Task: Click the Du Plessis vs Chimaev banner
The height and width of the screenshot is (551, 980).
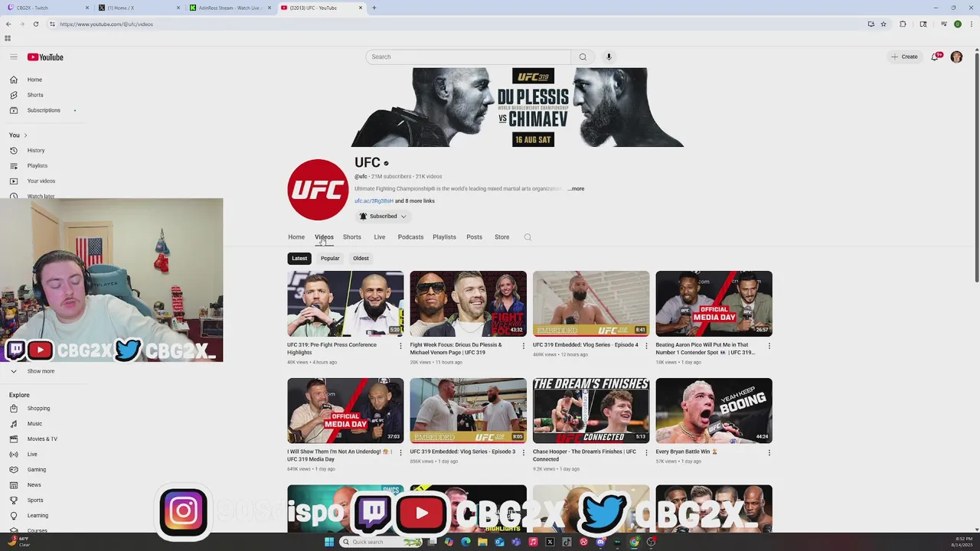Action: pos(518,107)
